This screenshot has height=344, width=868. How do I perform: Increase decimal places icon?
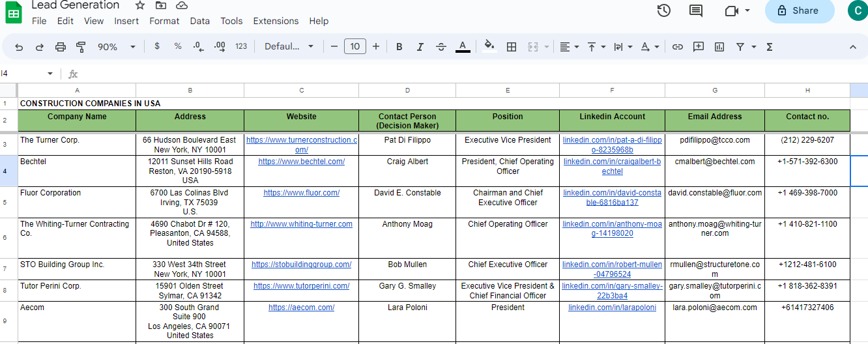(220, 46)
